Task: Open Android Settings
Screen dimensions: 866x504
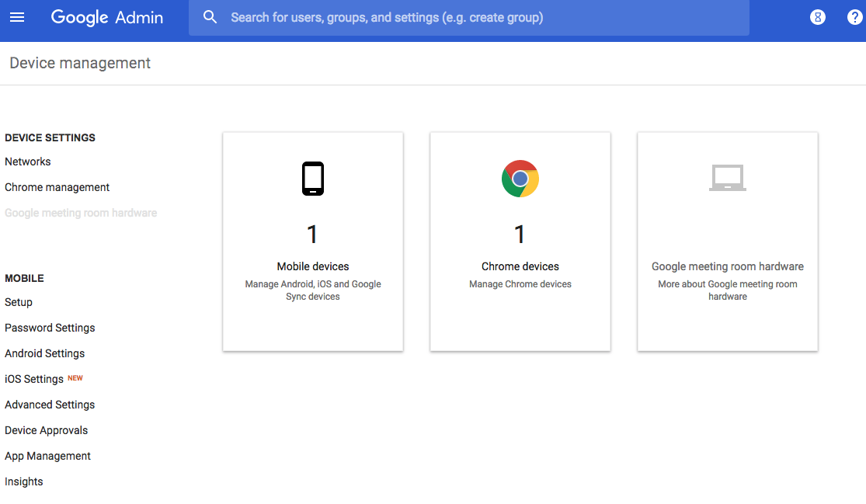Action: click(x=45, y=353)
